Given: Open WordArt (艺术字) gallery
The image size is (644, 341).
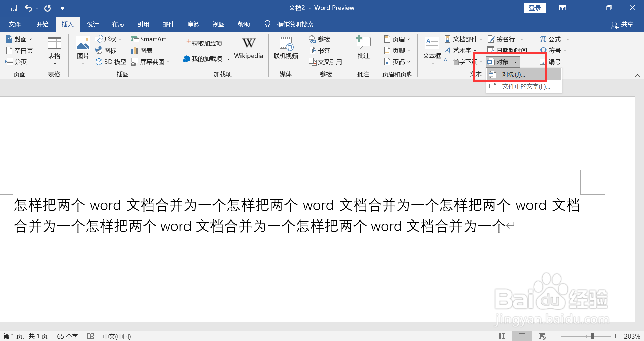Looking at the screenshot, I should pyautogui.click(x=461, y=51).
